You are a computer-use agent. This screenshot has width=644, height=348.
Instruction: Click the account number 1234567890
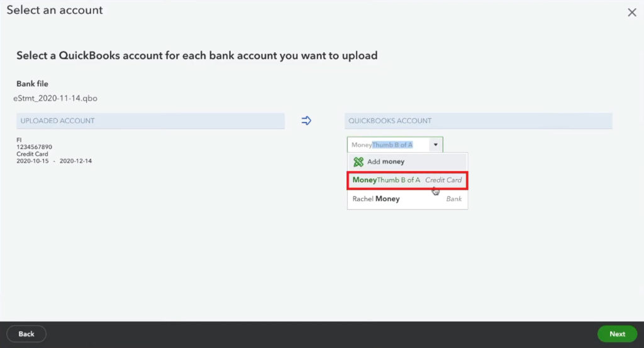click(x=34, y=147)
